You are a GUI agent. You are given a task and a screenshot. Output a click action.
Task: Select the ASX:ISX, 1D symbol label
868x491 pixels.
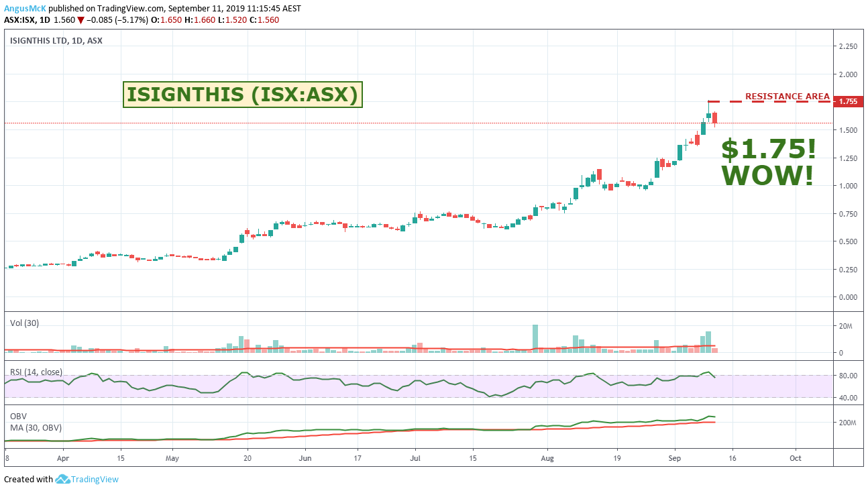click(x=26, y=20)
